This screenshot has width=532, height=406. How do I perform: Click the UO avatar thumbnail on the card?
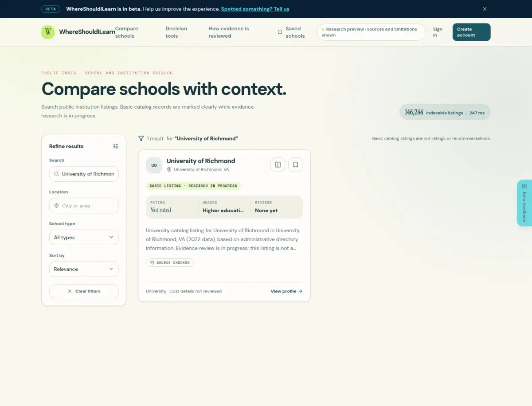(154, 165)
